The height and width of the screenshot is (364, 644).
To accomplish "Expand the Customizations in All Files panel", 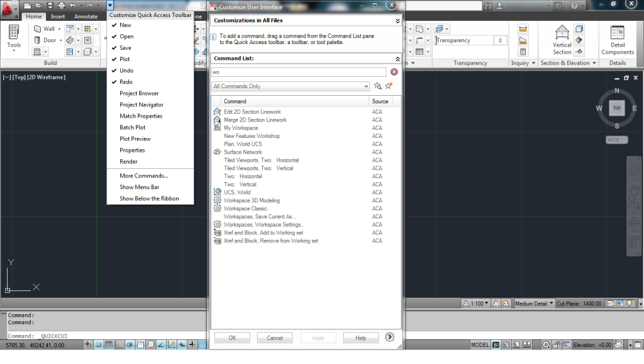I will click(397, 21).
